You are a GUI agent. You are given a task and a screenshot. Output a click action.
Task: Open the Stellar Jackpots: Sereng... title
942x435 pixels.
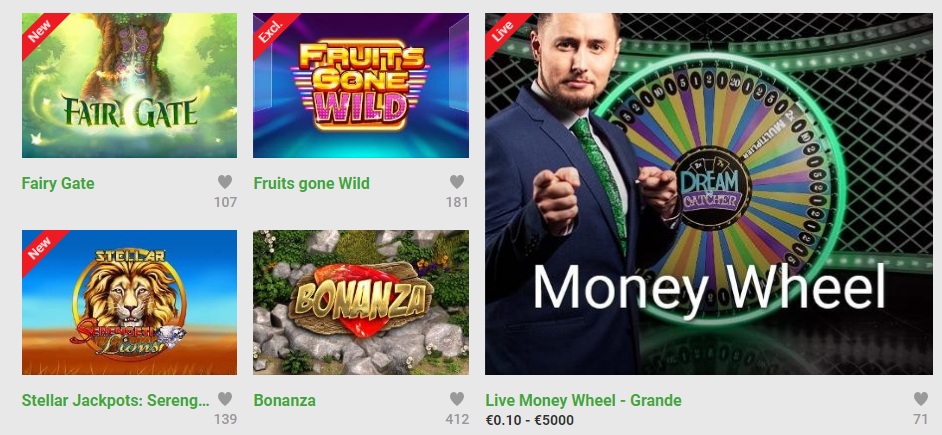[116, 400]
